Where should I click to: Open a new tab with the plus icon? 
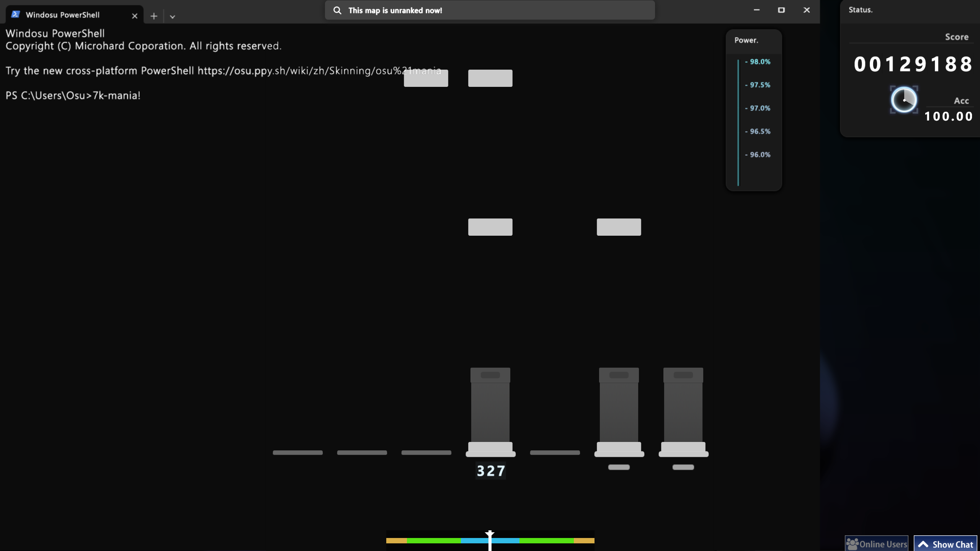(154, 16)
